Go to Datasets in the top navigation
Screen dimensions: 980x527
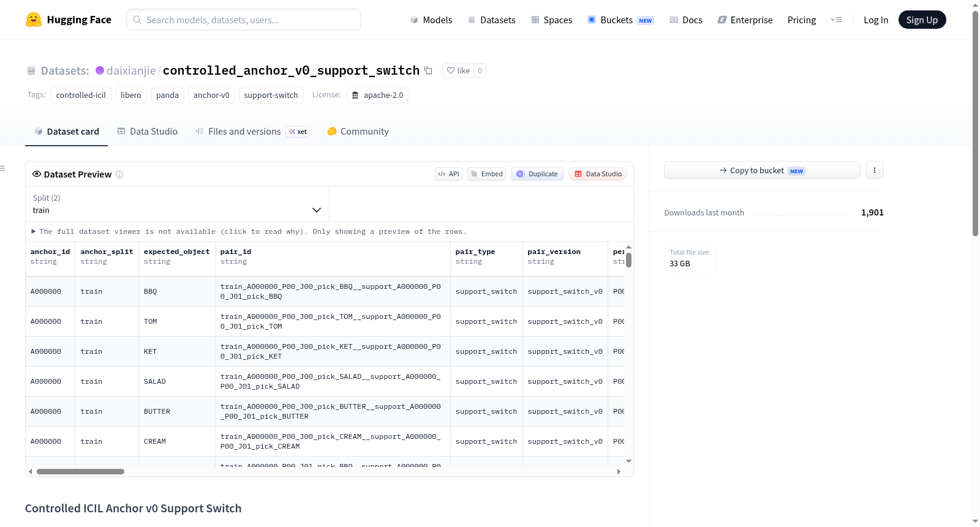pos(491,20)
